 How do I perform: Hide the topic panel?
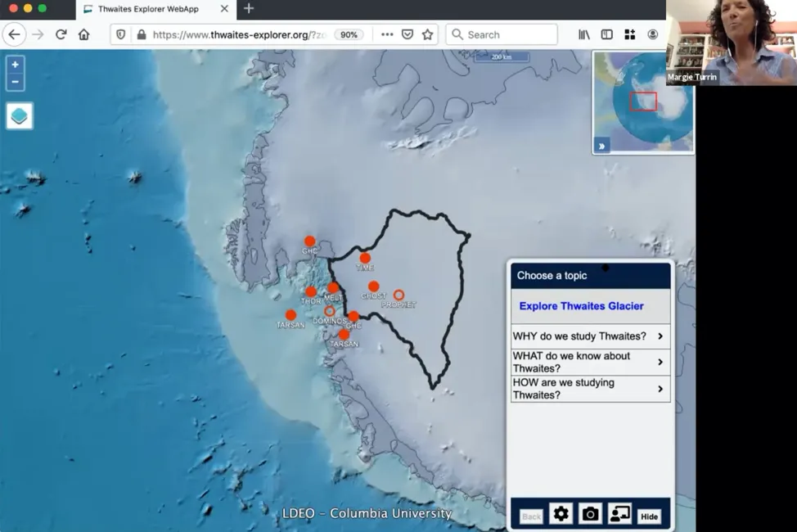(649, 516)
